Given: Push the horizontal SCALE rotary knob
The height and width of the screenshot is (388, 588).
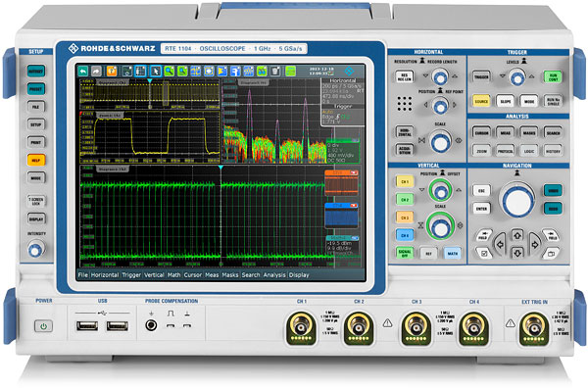Looking at the screenshot, I should tap(441, 142).
